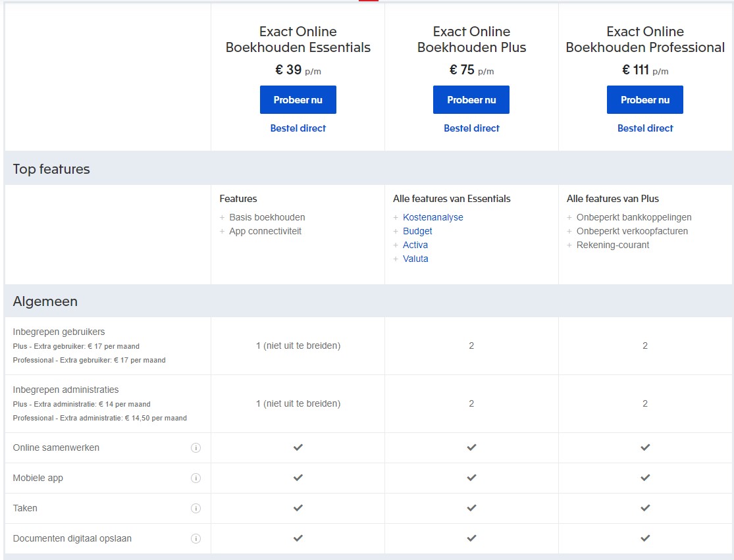Click Essentials value in Inbegrepen gebruikers row
Image resolution: width=734 pixels, height=560 pixels.
point(298,345)
